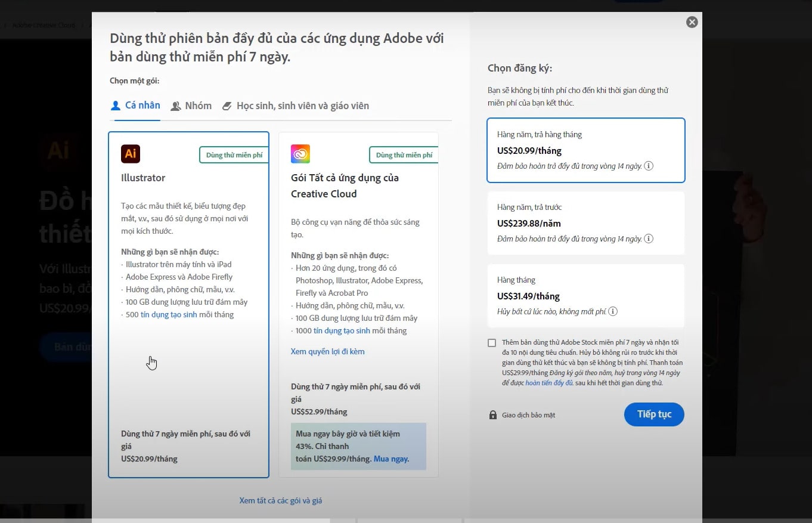Image resolution: width=812 pixels, height=523 pixels.
Task: Open info icon for US$239.88/năm refund guarantee
Action: (x=649, y=239)
